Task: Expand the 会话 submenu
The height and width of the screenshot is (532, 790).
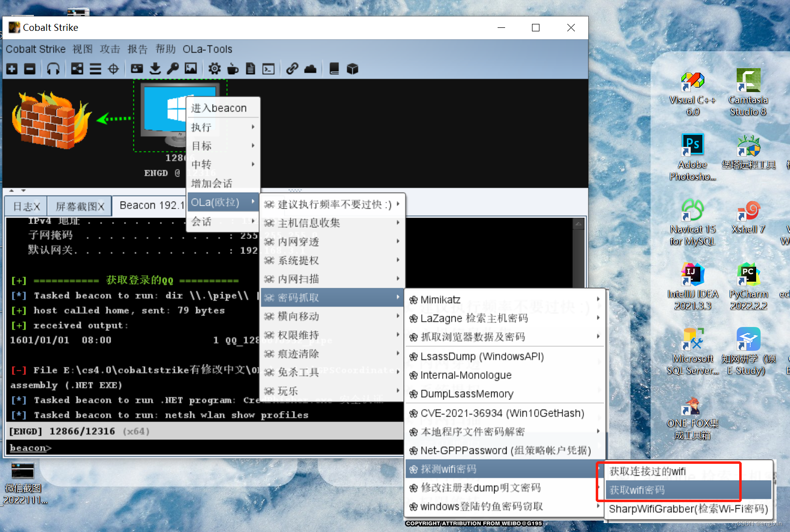Action: tap(223, 221)
